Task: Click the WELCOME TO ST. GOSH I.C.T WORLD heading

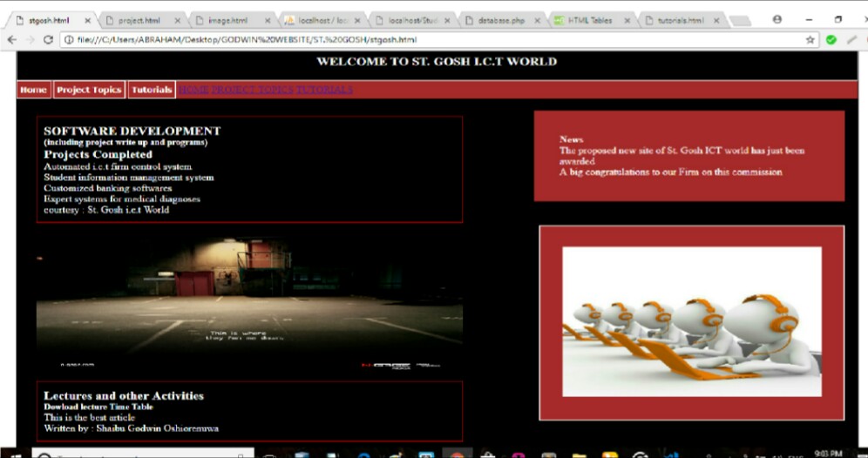Action: point(437,62)
